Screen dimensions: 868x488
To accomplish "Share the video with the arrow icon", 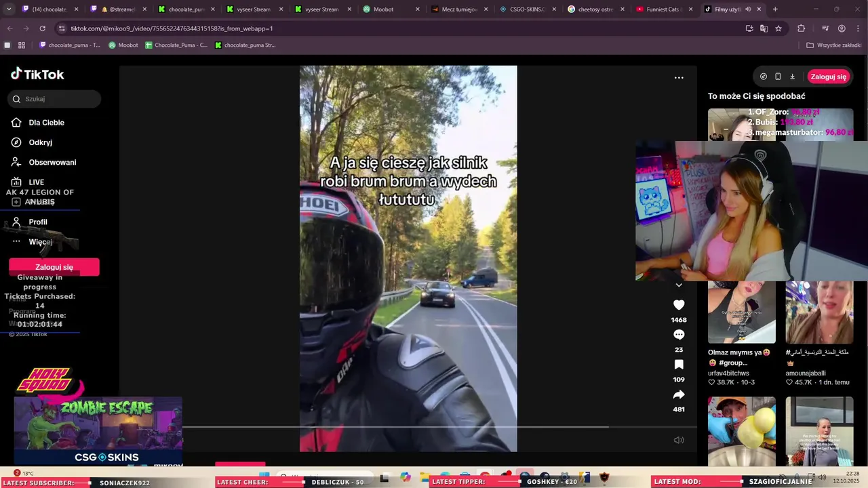I will 679,394.
